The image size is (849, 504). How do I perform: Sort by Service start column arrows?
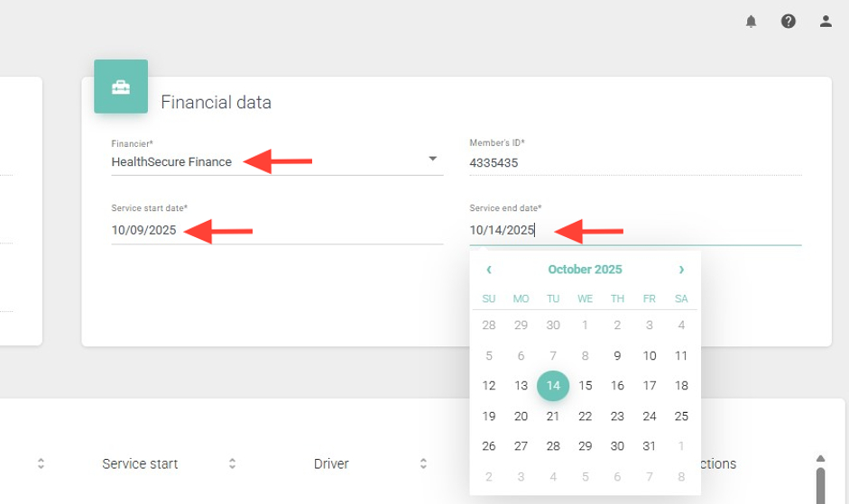click(232, 463)
